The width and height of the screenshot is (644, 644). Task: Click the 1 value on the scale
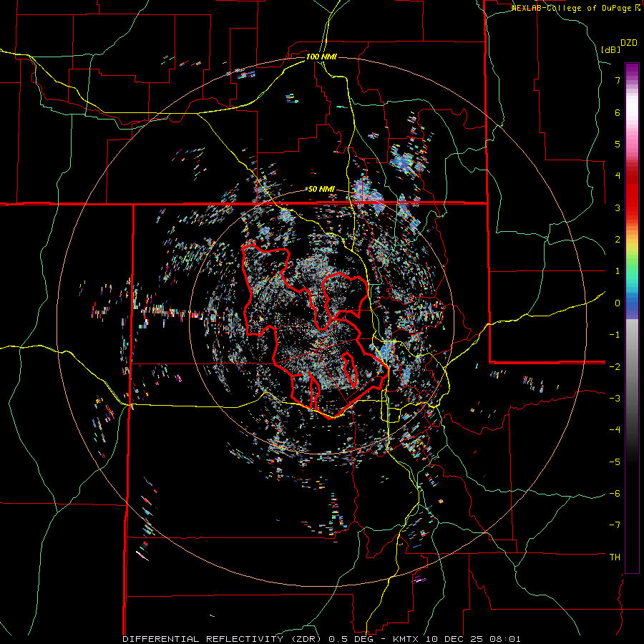[618, 271]
